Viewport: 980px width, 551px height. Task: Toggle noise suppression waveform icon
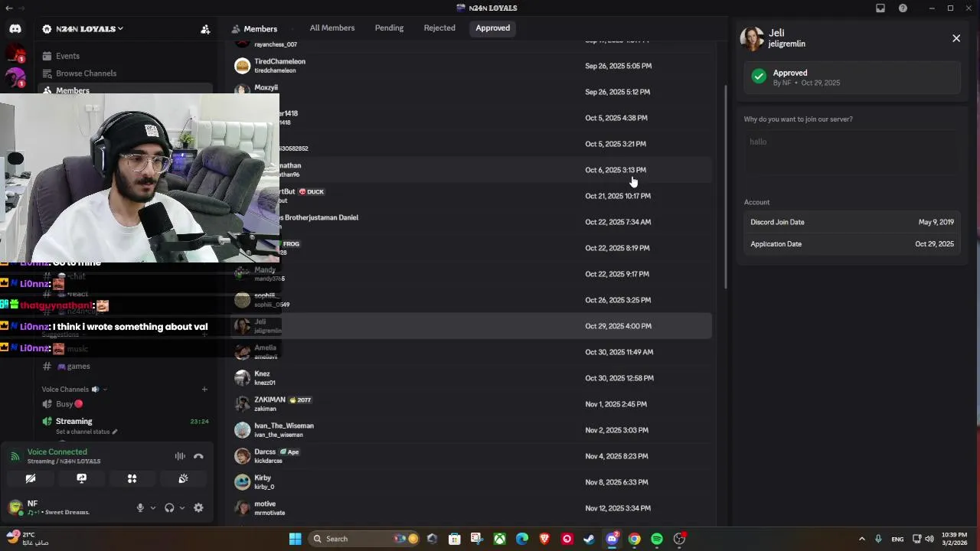coord(180,456)
